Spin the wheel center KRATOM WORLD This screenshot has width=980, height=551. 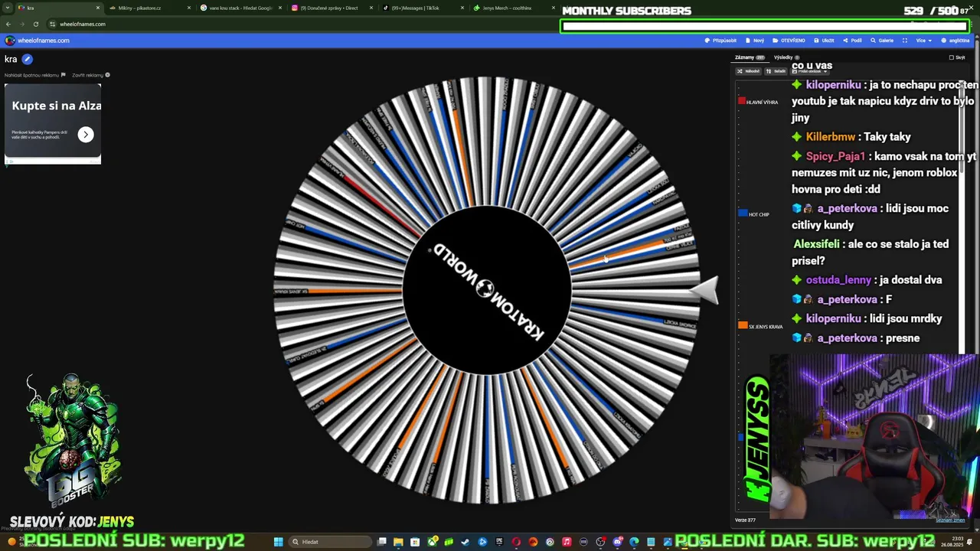[487, 289]
